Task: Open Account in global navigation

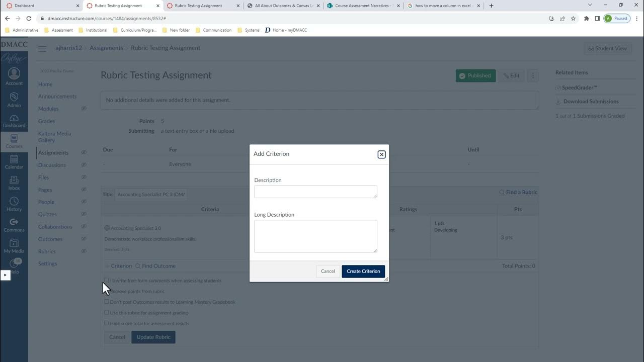Action: pyautogui.click(x=14, y=77)
